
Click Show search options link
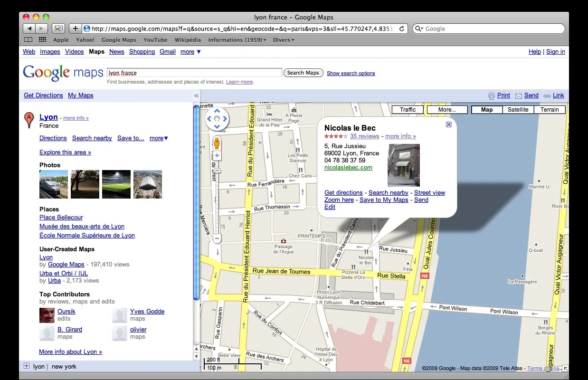tap(351, 73)
